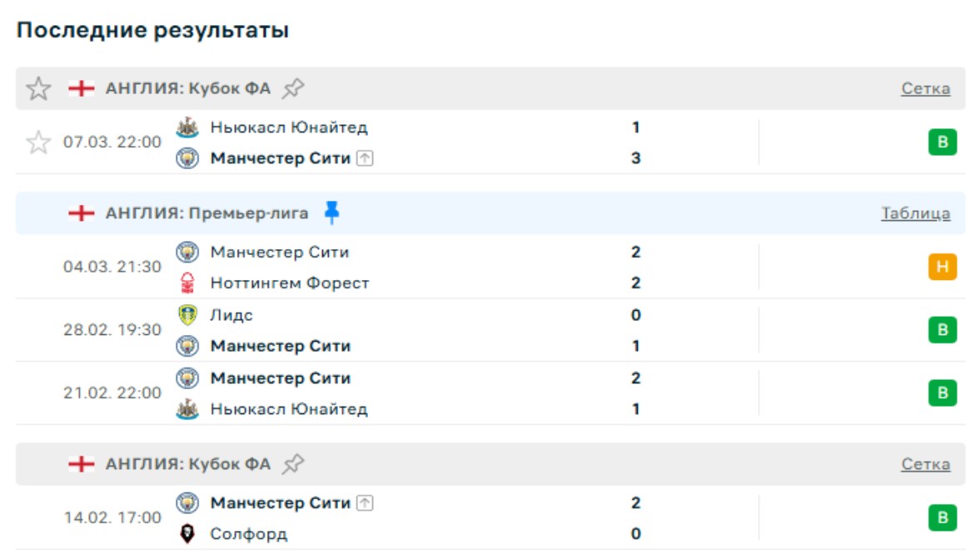Pin the bottom Кубок ФА league
980x560 pixels.
point(292,464)
